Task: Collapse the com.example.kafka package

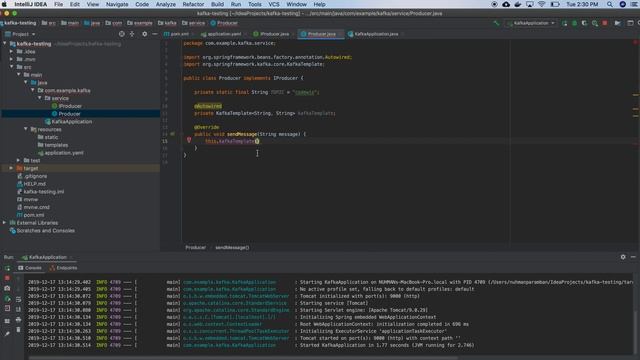Action: coord(33,90)
